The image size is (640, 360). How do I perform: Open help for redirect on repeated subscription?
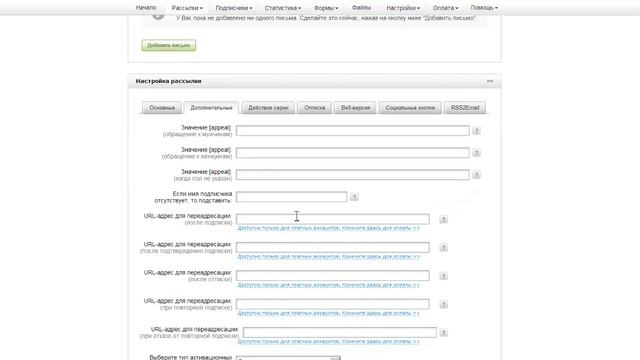click(443, 304)
